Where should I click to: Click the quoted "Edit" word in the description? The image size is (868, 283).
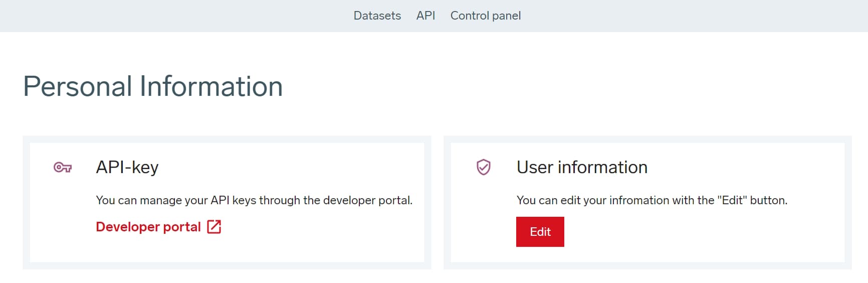[x=732, y=200]
